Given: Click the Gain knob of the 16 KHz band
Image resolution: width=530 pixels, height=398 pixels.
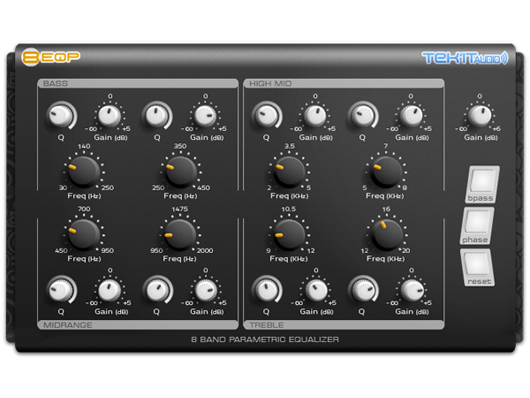Looking at the screenshot, I should pos(412,290).
